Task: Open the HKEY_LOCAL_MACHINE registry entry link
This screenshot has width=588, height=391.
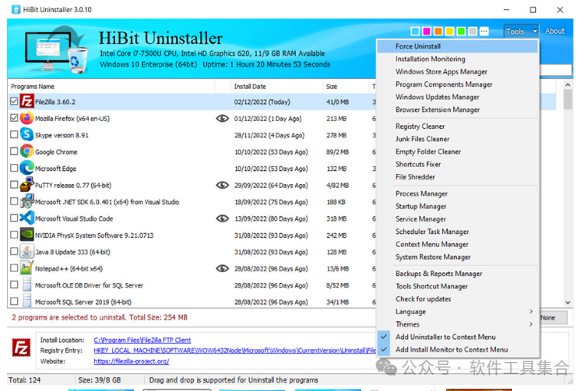Action: tap(235, 350)
